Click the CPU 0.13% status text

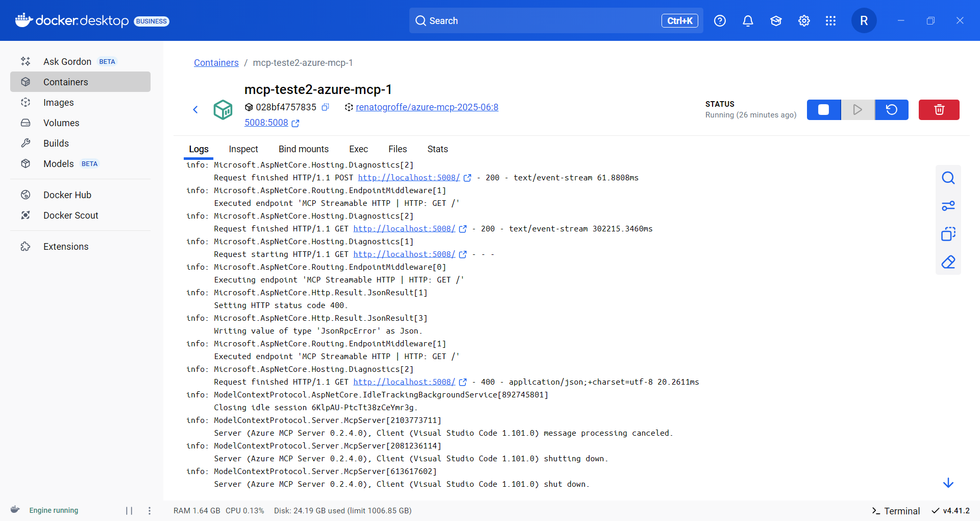(245, 511)
